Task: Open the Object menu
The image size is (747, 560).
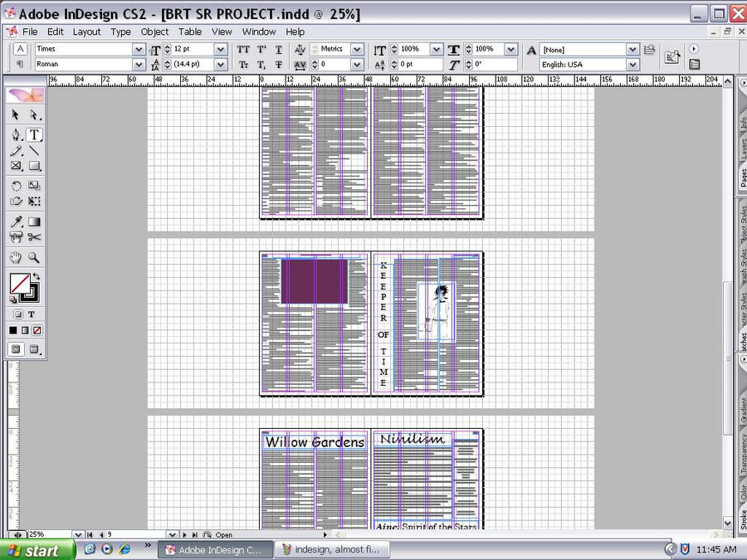Action: click(x=154, y=32)
